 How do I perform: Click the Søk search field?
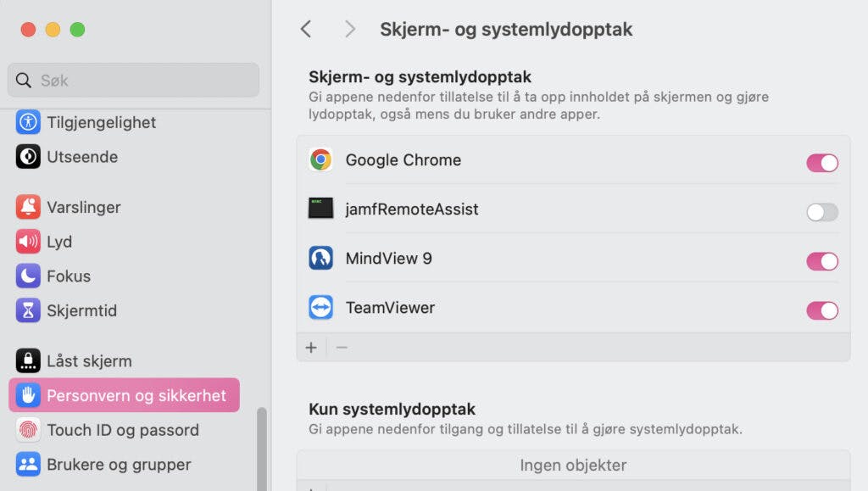tap(134, 81)
